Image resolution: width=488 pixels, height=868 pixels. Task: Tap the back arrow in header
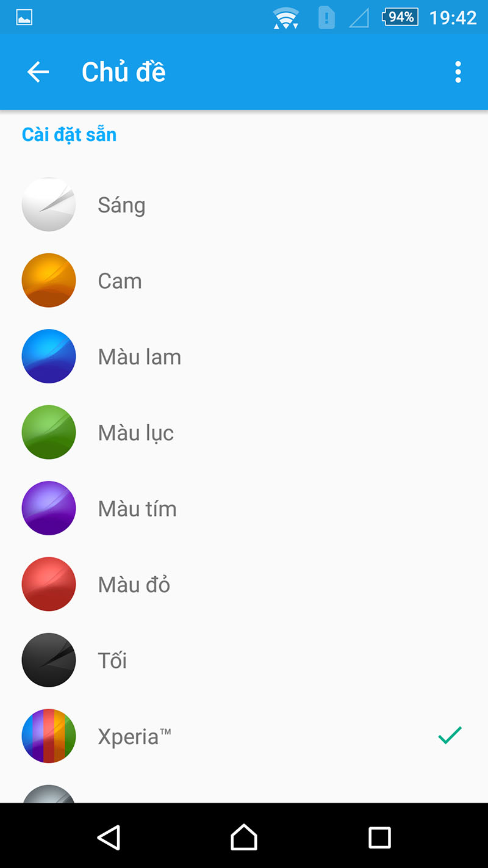tap(38, 72)
